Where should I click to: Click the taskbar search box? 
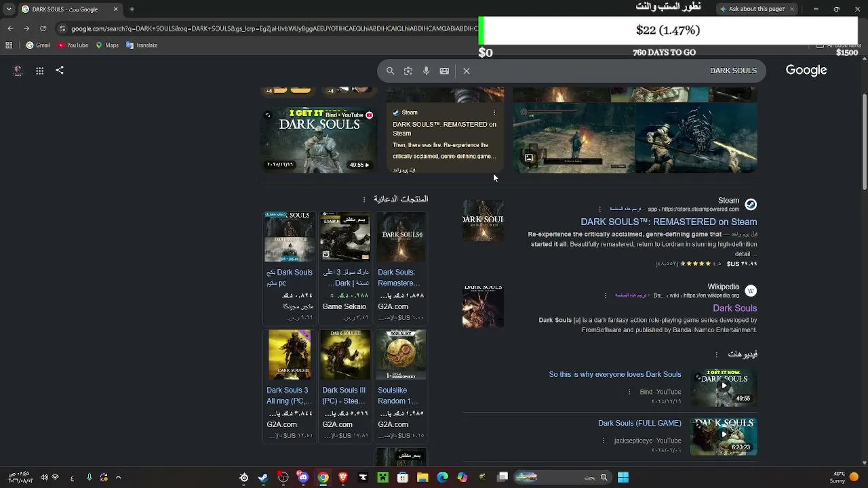[x=564, y=477]
